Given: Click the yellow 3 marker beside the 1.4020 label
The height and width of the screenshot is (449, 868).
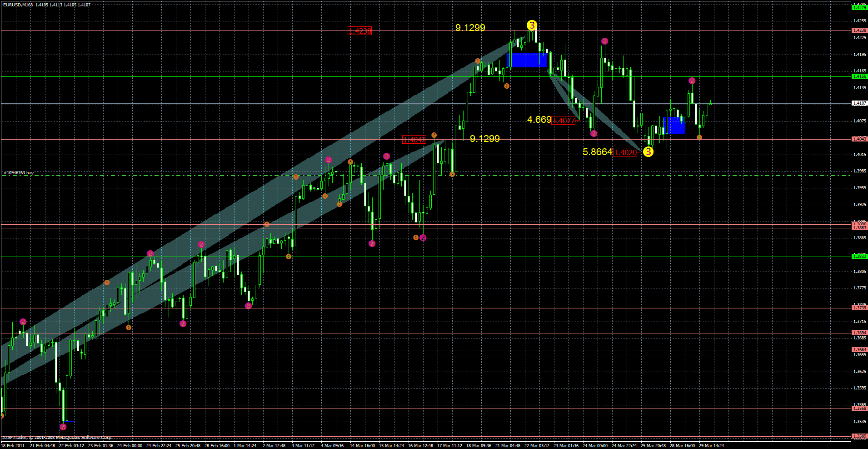Looking at the screenshot, I should [x=648, y=152].
